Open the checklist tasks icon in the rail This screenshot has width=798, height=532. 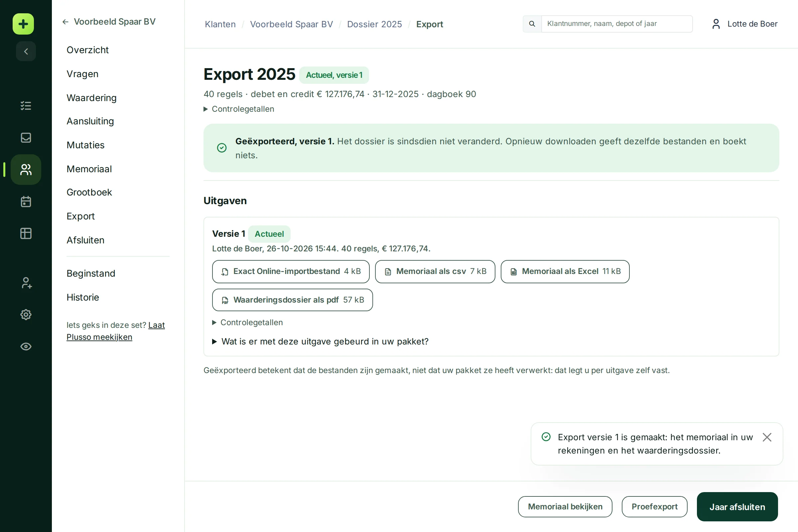point(26,105)
